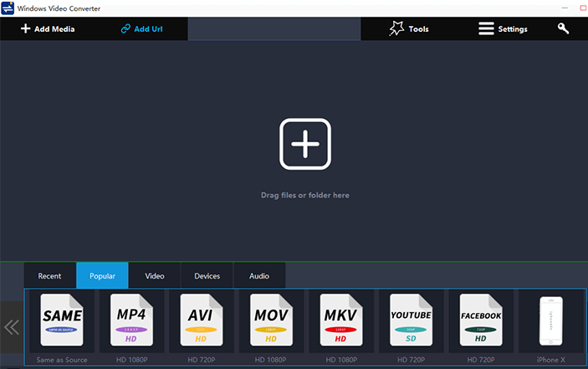Screen dimensions: 588x369
Task: Open the Settings menu
Action: coord(503,28)
